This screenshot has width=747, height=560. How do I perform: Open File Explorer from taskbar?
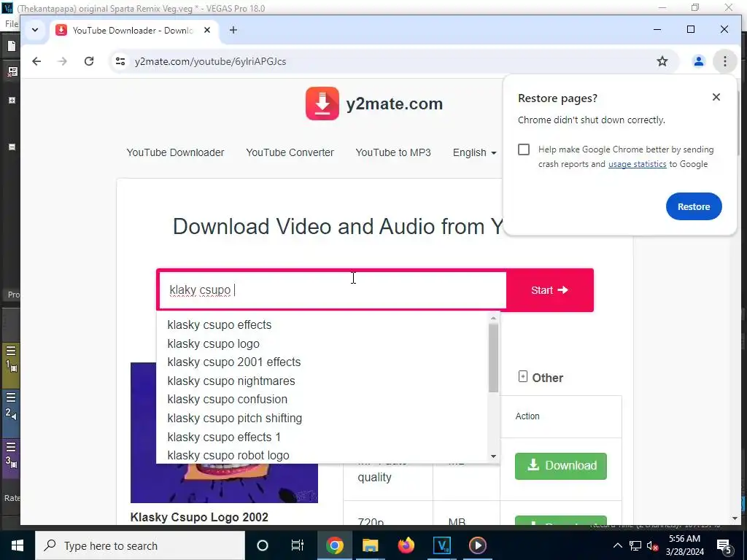pyautogui.click(x=370, y=545)
